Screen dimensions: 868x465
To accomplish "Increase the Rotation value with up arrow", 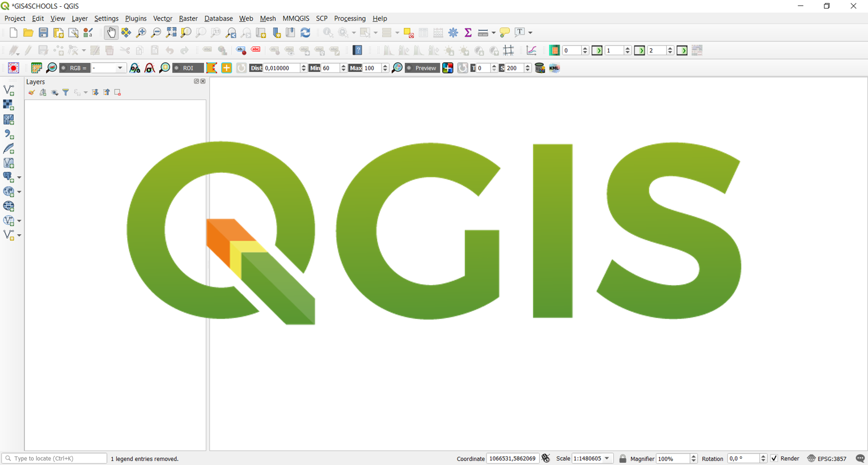I will pyautogui.click(x=763, y=456).
